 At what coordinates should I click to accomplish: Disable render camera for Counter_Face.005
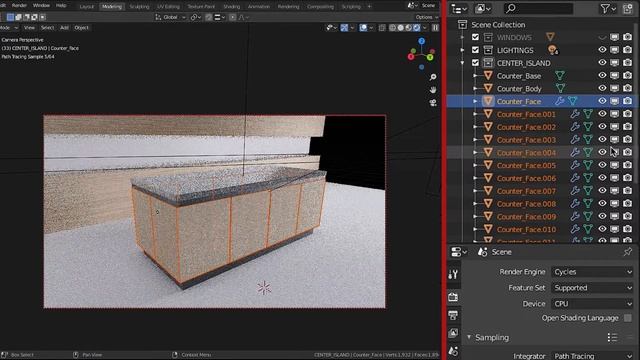pyautogui.click(x=627, y=165)
